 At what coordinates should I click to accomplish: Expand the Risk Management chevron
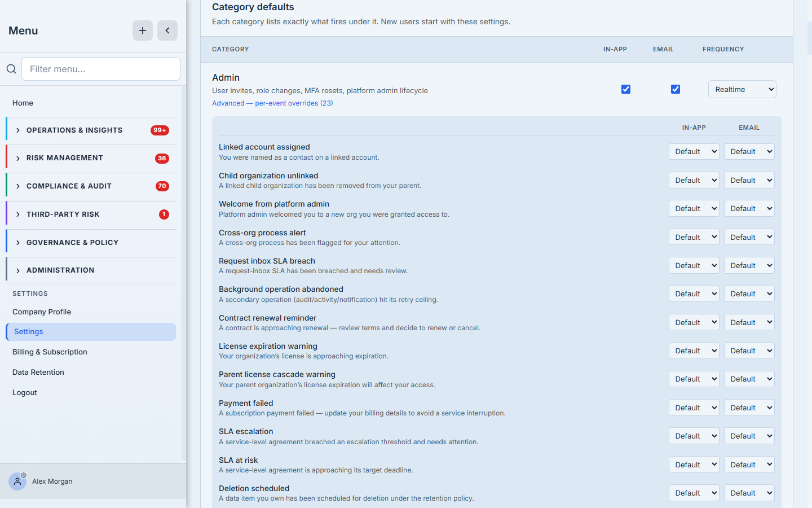pos(18,159)
